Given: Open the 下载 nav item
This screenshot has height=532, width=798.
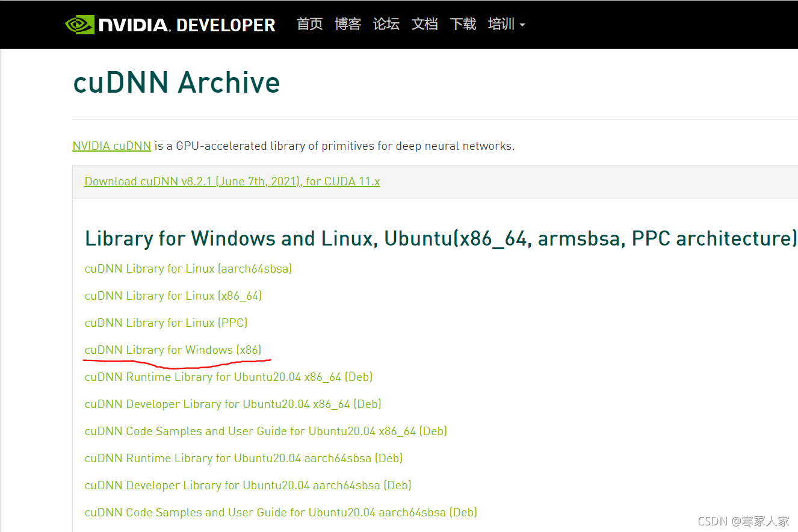Looking at the screenshot, I should coord(463,24).
